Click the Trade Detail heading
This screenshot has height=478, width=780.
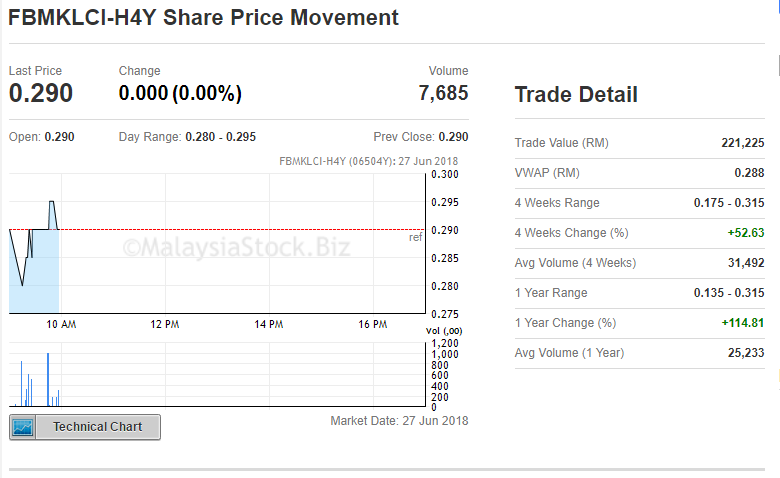(x=576, y=95)
